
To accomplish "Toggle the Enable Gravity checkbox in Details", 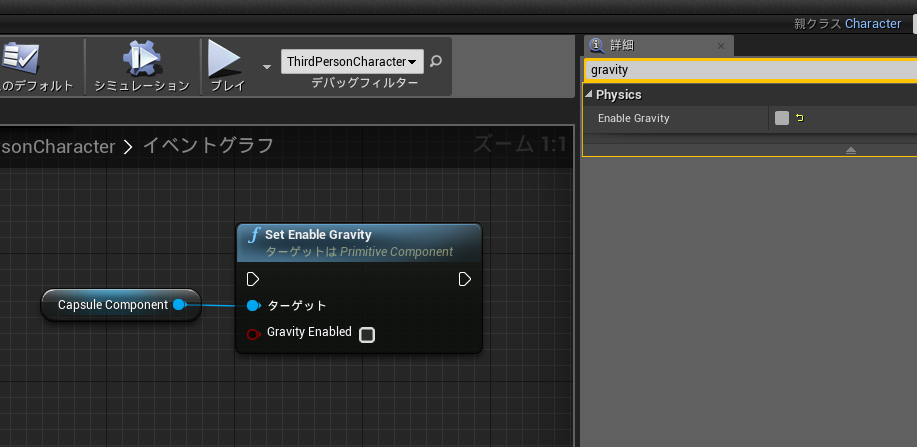I will point(782,118).
